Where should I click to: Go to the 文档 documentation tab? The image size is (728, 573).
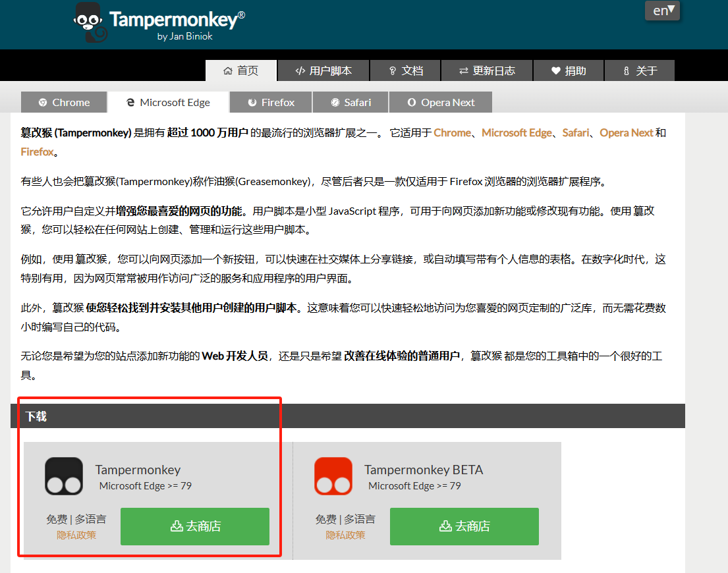(405, 70)
